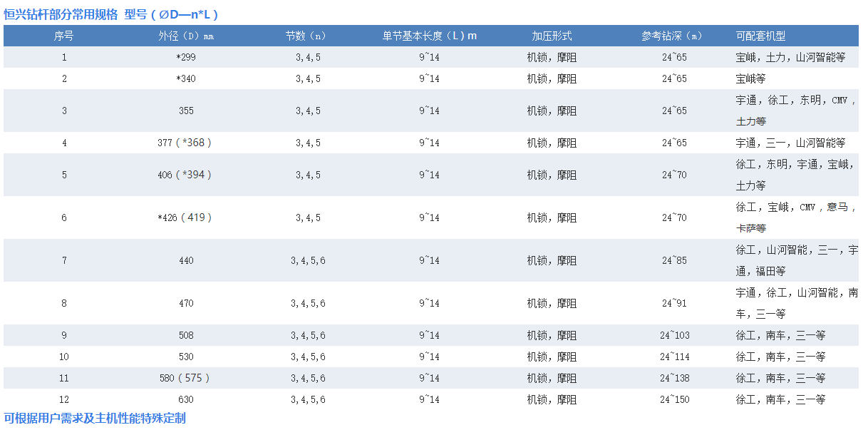Click the 单节基本长度 (L) m header
The image size is (868, 430).
(x=429, y=36)
